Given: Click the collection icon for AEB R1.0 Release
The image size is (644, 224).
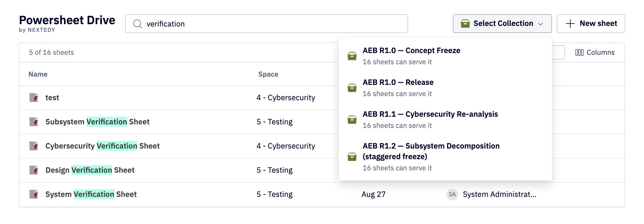Looking at the screenshot, I should tap(352, 88).
